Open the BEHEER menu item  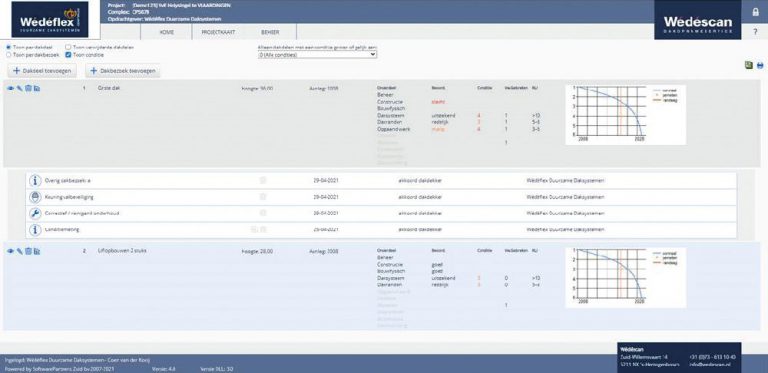pyautogui.click(x=270, y=32)
